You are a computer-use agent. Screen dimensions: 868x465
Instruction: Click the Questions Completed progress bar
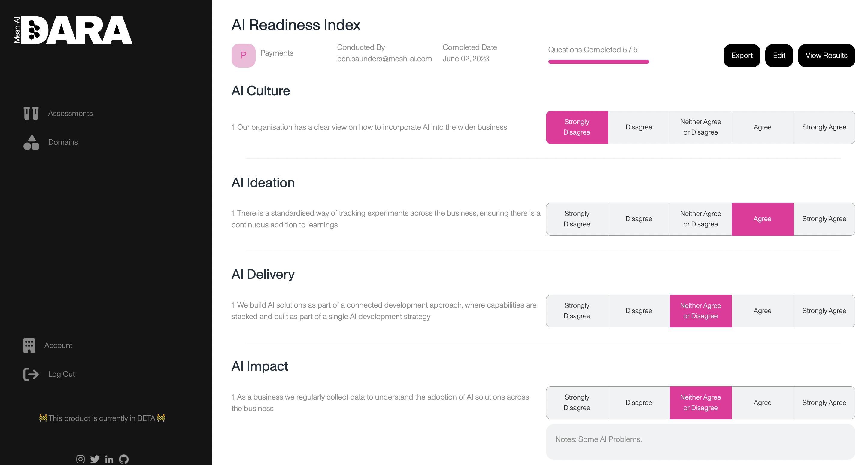598,62
